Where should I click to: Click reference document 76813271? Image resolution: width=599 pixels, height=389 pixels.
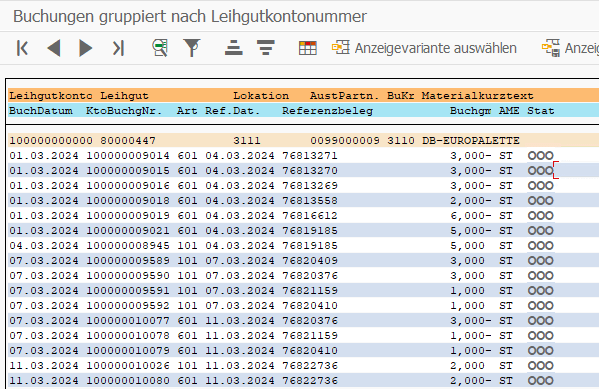(310, 156)
